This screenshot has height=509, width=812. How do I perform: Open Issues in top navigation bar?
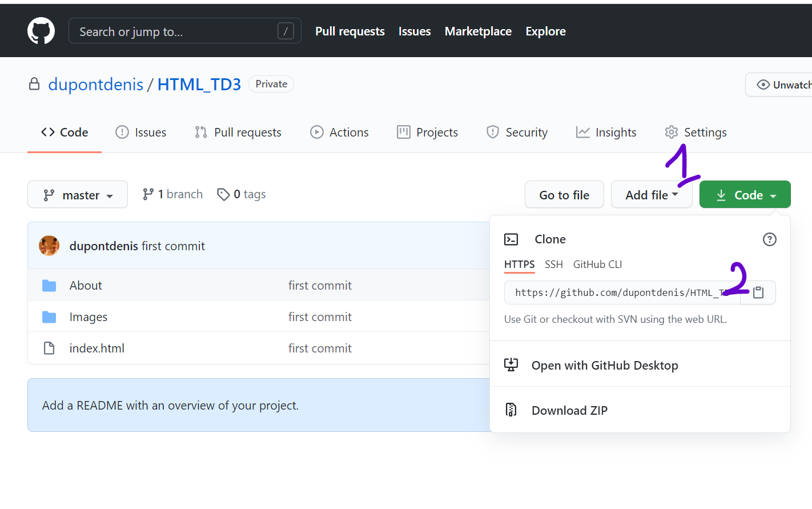tap(415, 31)
